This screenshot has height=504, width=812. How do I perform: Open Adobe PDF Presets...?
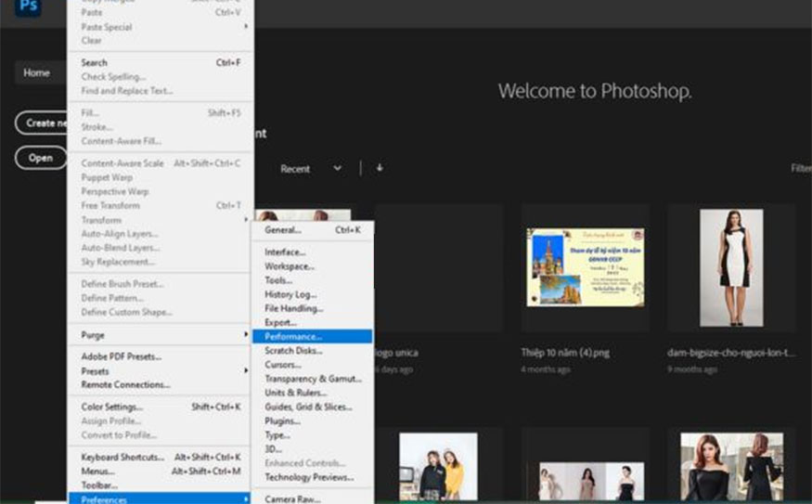click(x=161, y=356)
